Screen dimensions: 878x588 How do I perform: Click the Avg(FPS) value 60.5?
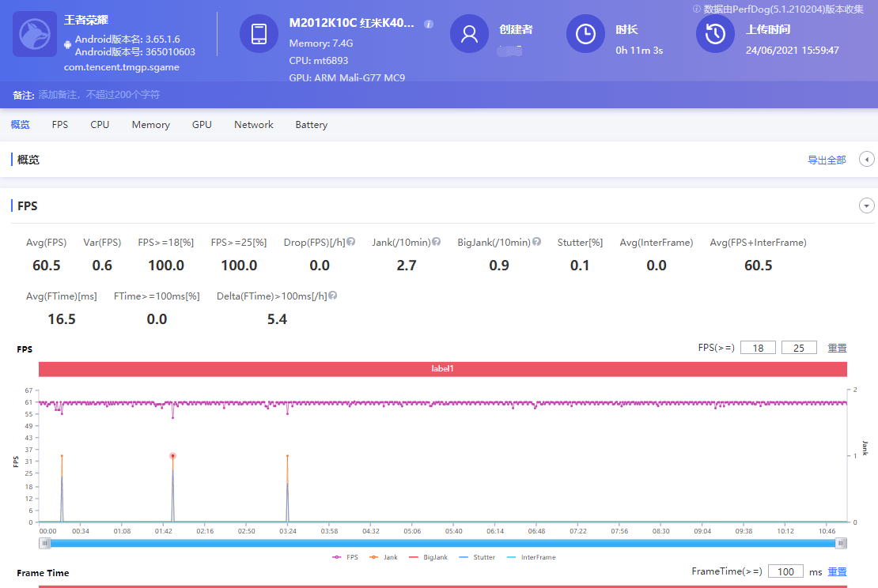click(47, 266)
